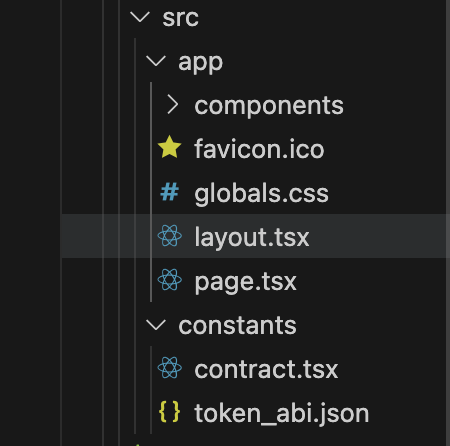Open the page.tsx file
The image size is (450, 446).
245,282
